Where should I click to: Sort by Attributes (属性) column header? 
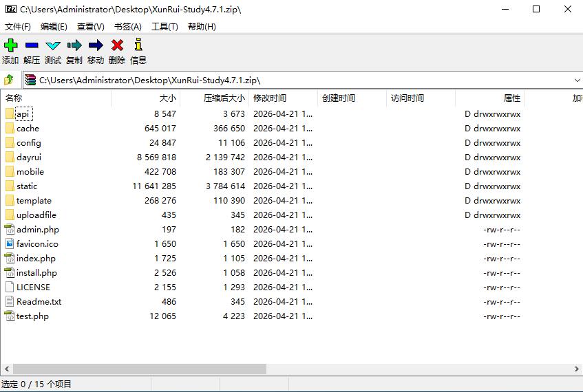click(x=489, y=98)
